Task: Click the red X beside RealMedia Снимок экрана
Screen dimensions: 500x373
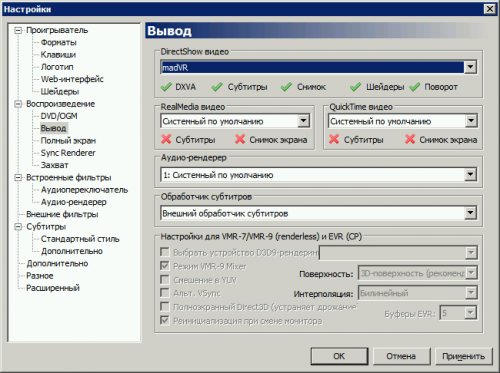Action: [x=240, y=139]
